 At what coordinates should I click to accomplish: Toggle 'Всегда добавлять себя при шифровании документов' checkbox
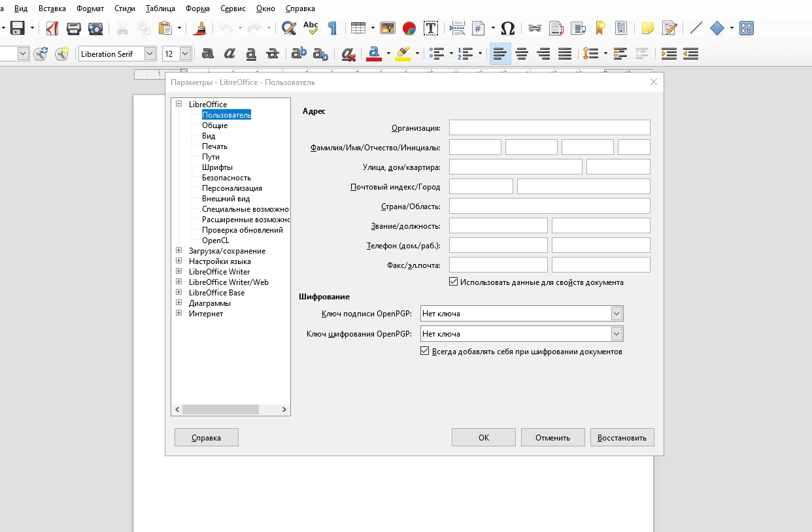pyautogui.click(x=424, y=351)
